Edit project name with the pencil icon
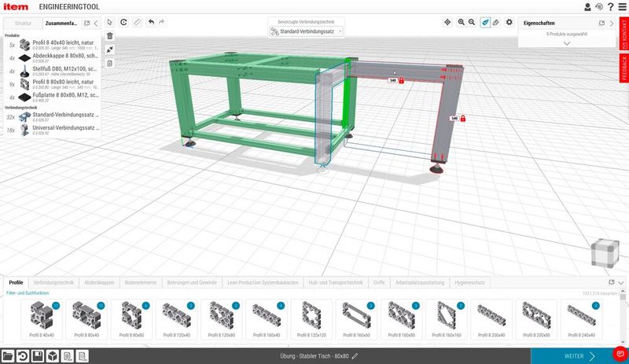The height and width of the screenshot is (364, 629). 355,356
